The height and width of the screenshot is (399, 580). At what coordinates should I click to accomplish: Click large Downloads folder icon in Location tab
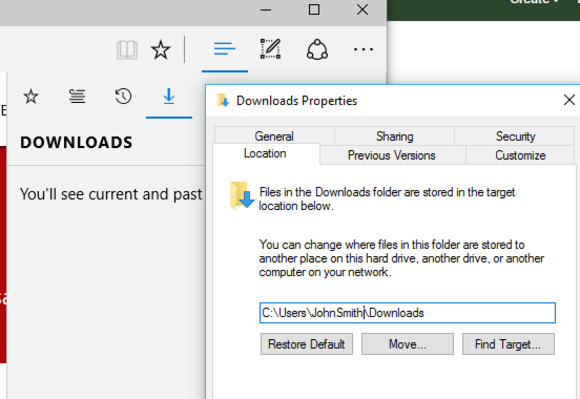(242, 195)
